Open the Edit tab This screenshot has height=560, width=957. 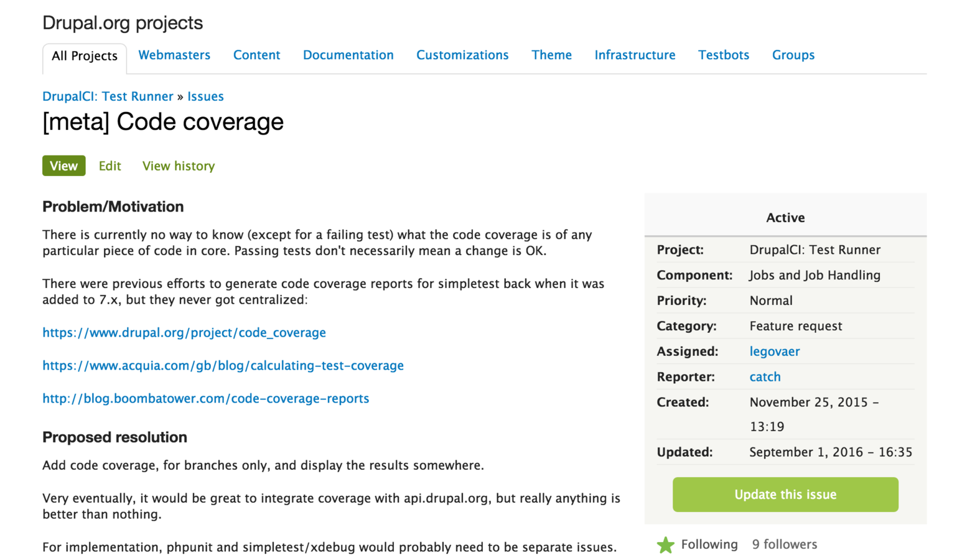coord(110,166)
